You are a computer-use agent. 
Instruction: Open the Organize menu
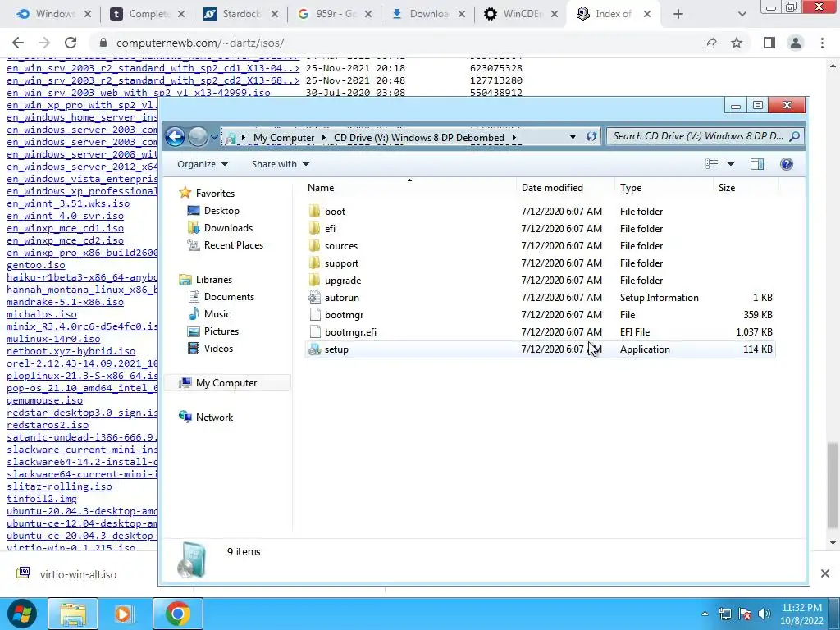click(203, 164)
